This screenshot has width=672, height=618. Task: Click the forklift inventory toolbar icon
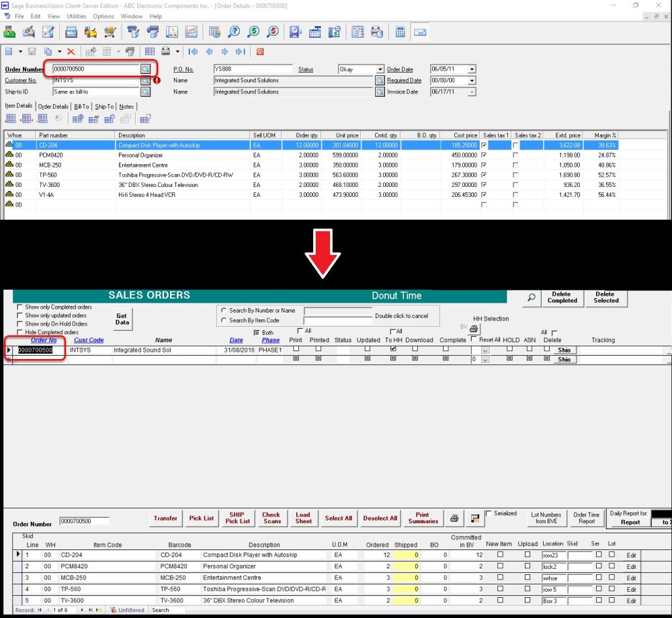coord(91,32)
